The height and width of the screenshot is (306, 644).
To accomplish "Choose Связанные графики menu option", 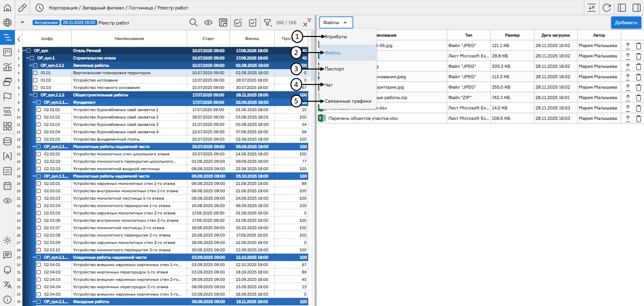I will tap(348, 101).
